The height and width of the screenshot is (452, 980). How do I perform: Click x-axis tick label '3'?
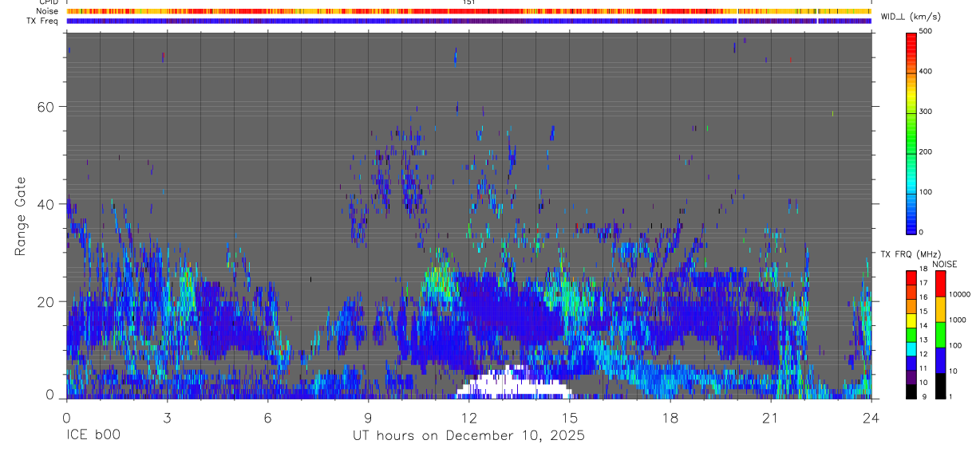167,417
